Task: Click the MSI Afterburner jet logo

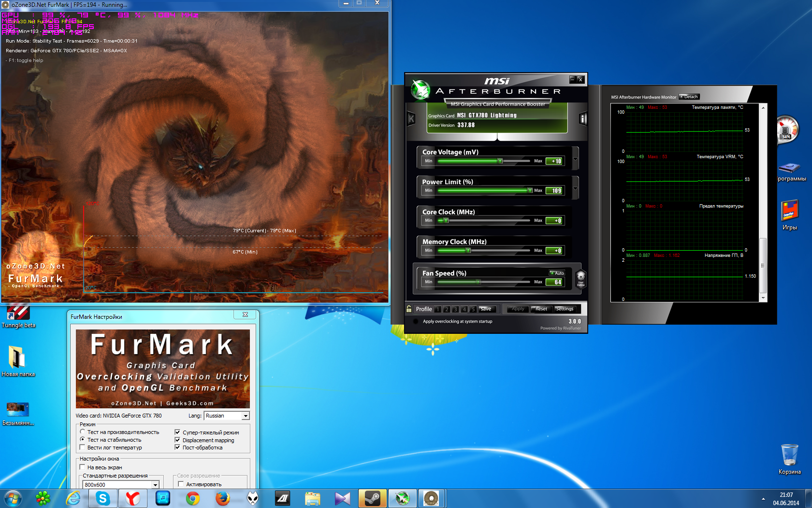Action: click(420, 90)
